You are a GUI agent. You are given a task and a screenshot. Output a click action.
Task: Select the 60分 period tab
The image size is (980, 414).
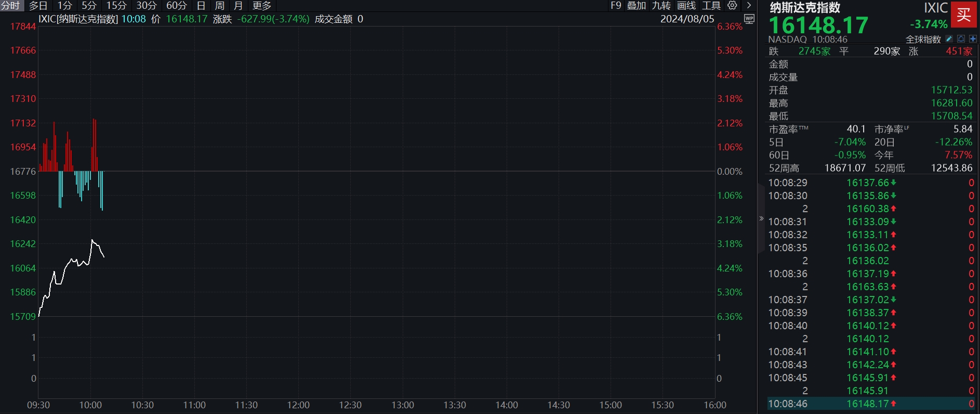pyautogui.click(x=177, y=6)
